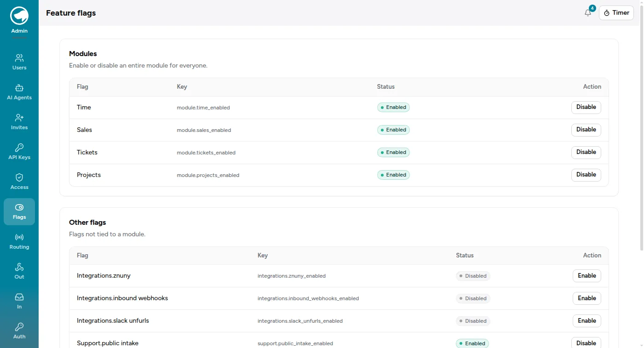Open notifications bell with badge
The width and height of the screenshot is (644, 348).
pos(588,13)
